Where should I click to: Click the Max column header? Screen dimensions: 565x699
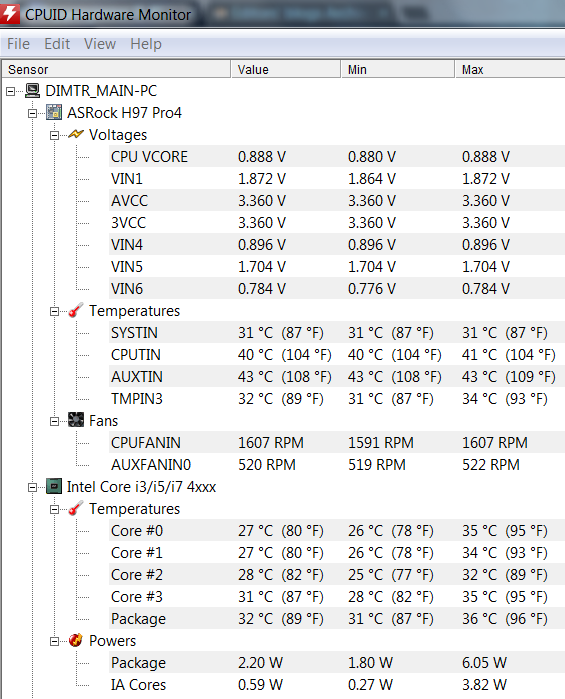pyautogui.click(x=510, y=70)
